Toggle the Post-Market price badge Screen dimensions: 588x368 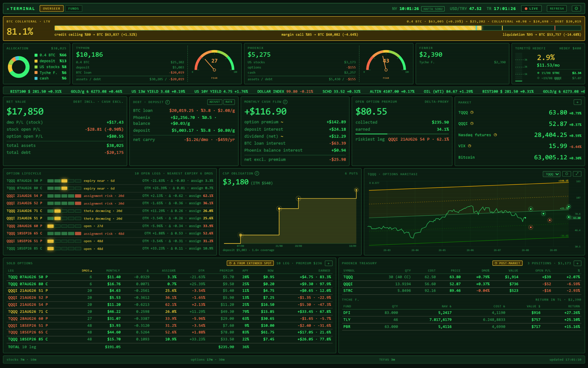pos(507,263)
